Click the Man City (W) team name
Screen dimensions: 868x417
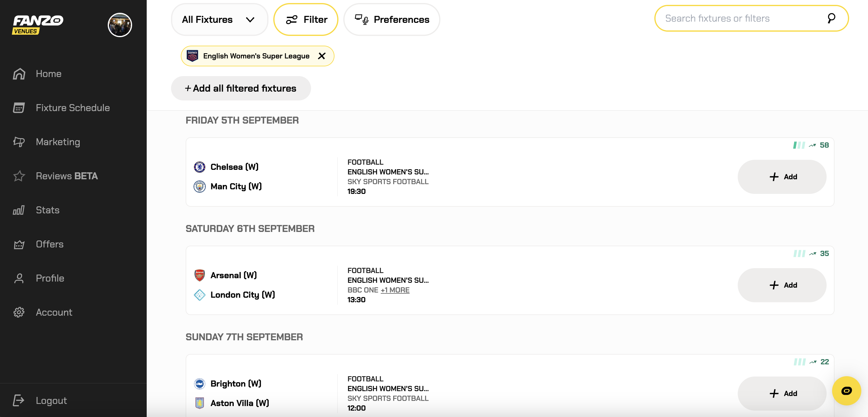point(236,186)
